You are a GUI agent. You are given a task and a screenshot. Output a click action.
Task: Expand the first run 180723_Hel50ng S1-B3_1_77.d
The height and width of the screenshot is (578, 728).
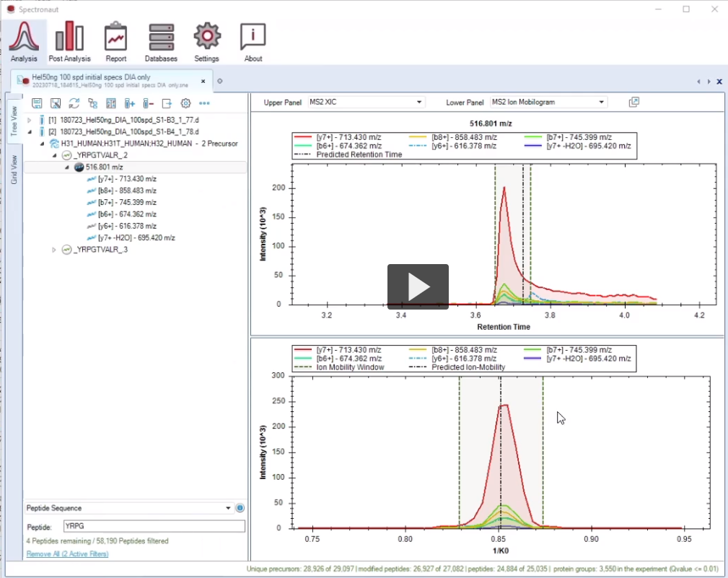point(30,120)
